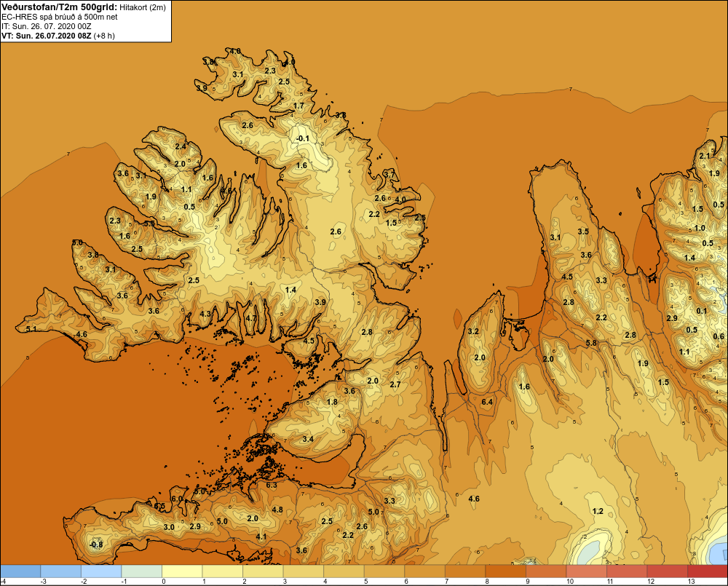Click the '6.4' temperature value

pyautogui.click(x=487, y=402)
